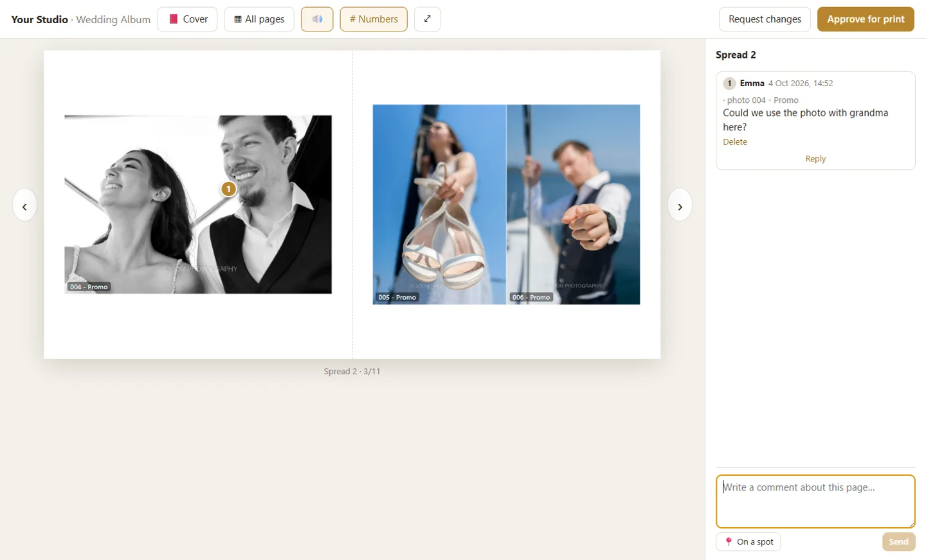This screenshot has height=560, width=926.
Task: Click the Your Studio brand name
Action: pyautogui.click(x=39, y=19)
